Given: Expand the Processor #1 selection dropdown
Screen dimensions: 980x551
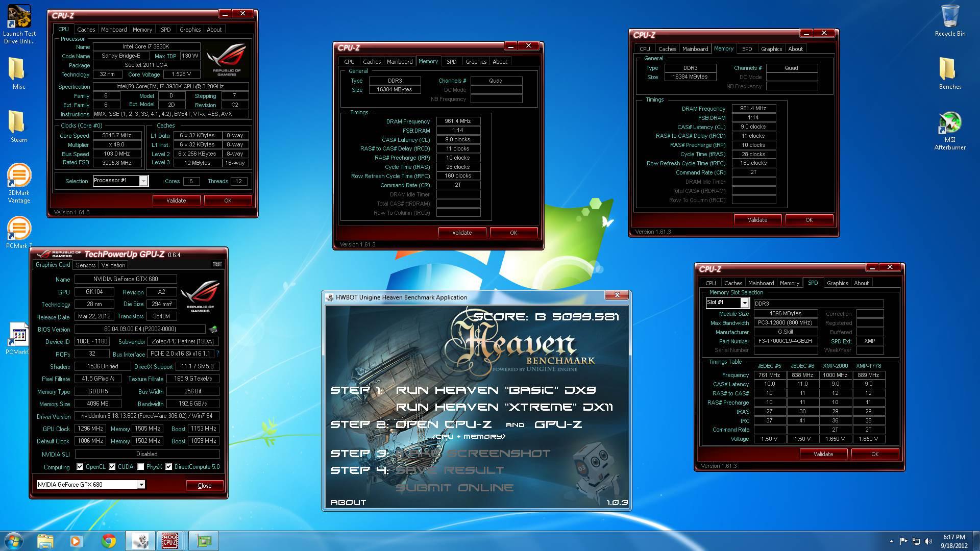Looking at the screenshot, I should pos(143,181).
